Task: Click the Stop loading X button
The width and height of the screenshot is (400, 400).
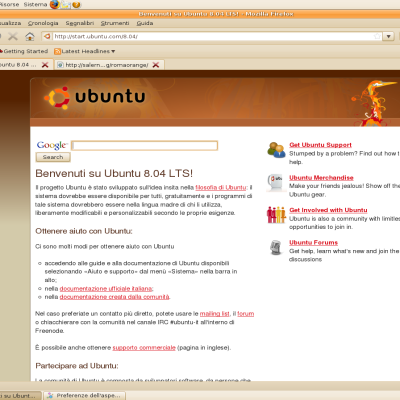Action: coord(13,36)
